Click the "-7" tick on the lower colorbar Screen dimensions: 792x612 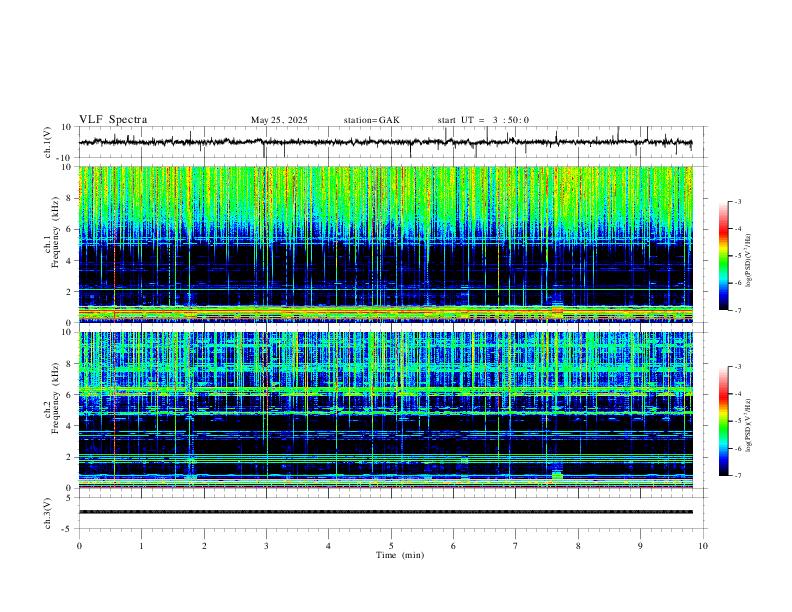[x=737, y=475]
